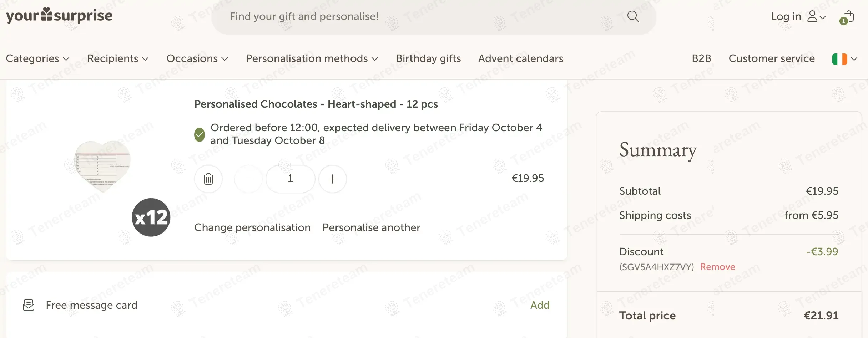
Task: Open the Occasions dropdown menu
Action: (197, 58)
